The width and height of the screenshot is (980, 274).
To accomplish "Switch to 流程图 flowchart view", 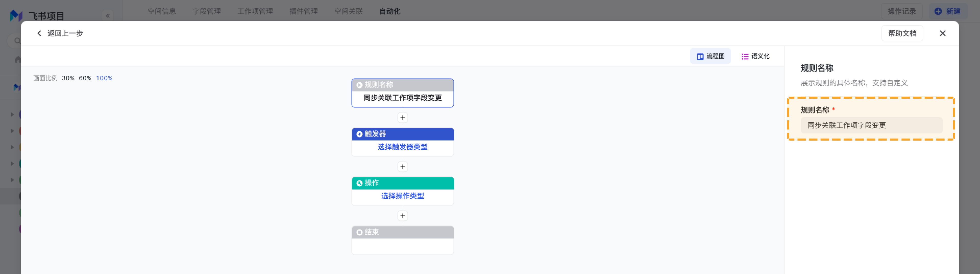I will 710,56.
